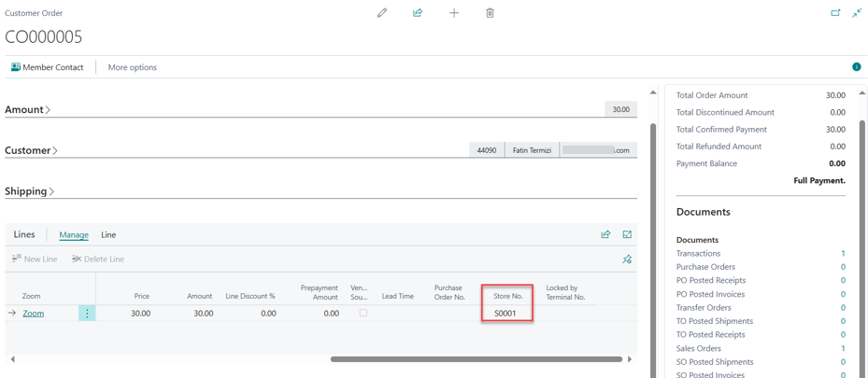
Task: Click the collapse page arrows icon
Action: pyautogui.click(x=857, y=13)
